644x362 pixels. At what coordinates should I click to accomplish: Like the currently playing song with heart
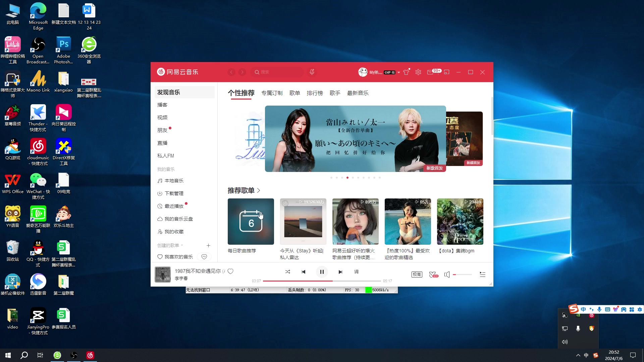(x=230, y=271)
